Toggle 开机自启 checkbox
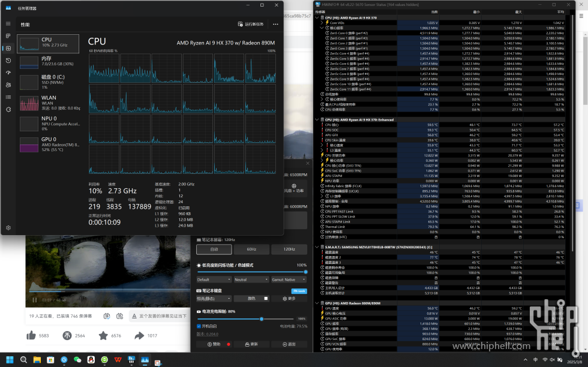Screen dimensions: 588x367 pyautogui.click(x=199, y=326)
